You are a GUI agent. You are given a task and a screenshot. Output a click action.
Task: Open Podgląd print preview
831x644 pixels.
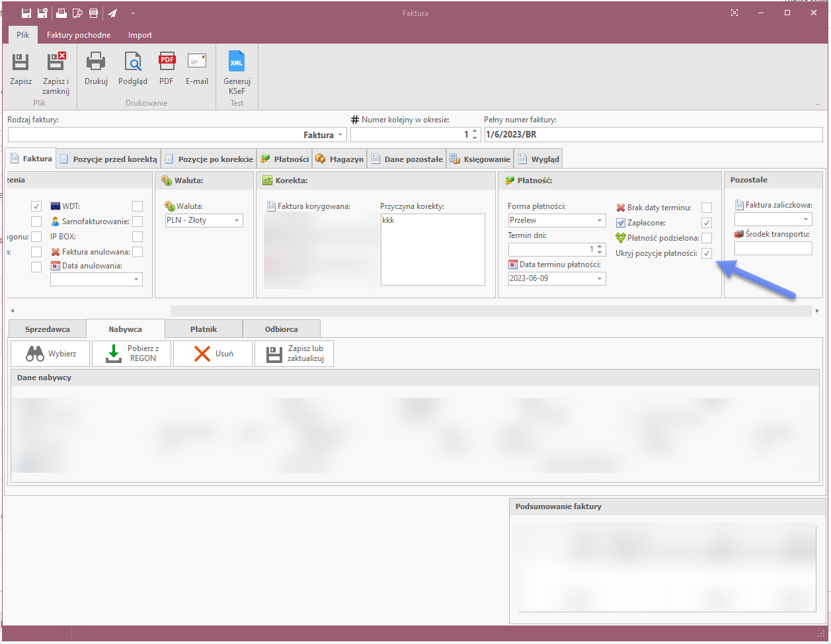coord(133,63)
